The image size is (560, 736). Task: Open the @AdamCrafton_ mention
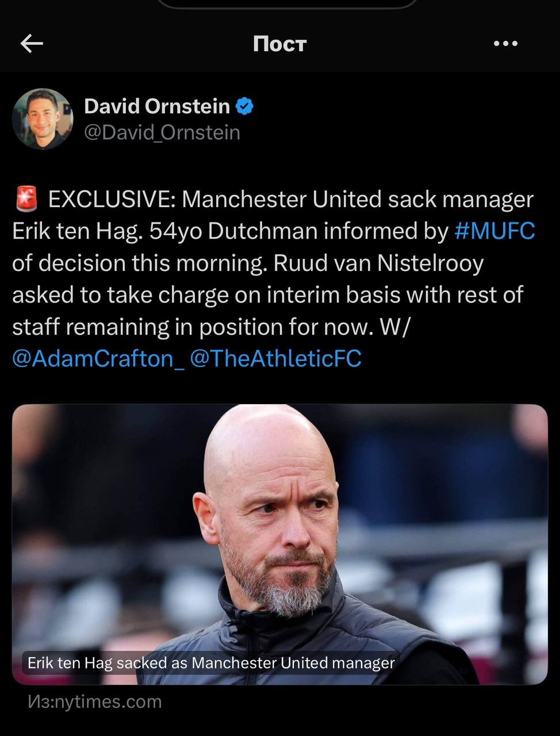click(x=98, y=359)
